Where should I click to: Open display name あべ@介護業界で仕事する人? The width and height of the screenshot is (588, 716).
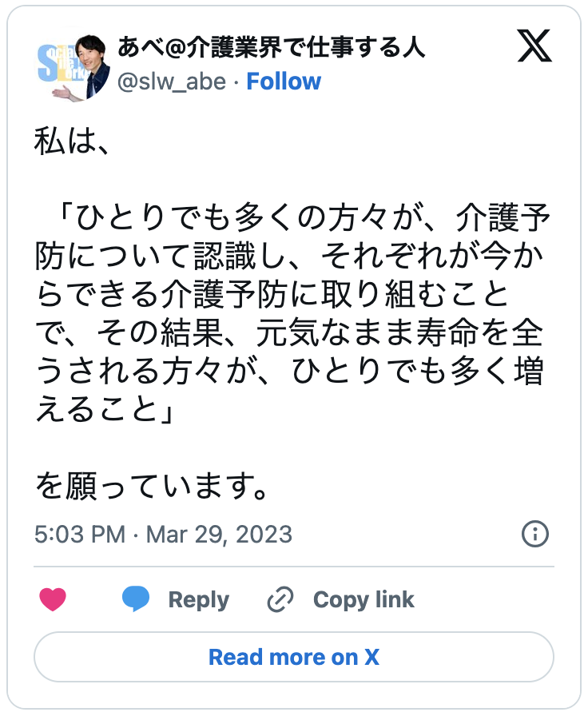pyautogui.click(x=271, y=48)
